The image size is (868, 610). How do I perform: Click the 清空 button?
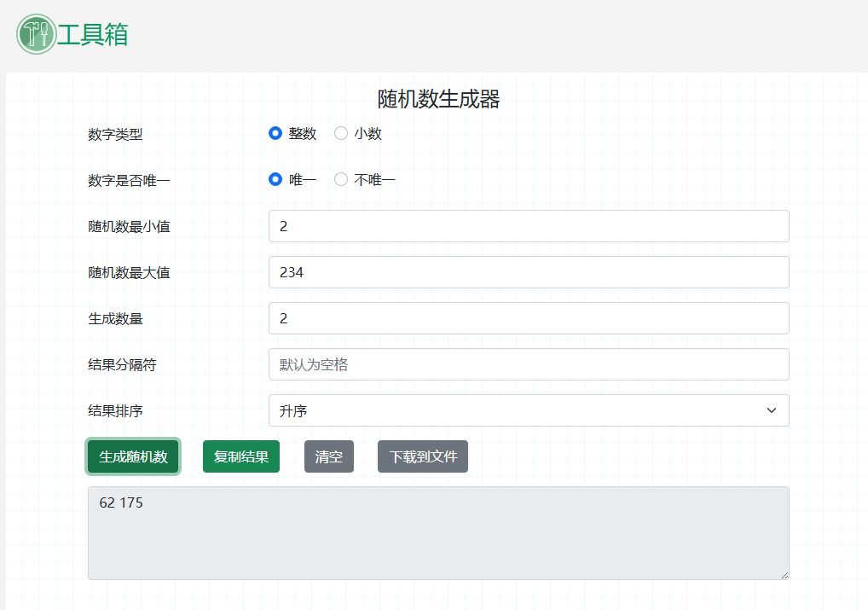point(329,456)
